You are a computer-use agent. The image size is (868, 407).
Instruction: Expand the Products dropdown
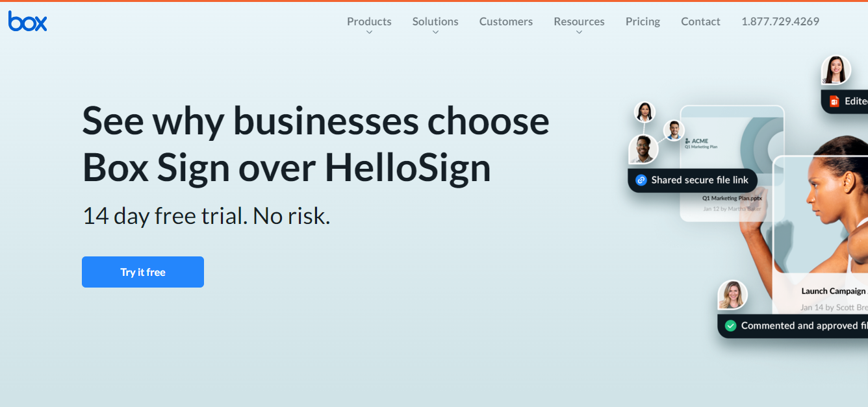[x=369, y=21]
